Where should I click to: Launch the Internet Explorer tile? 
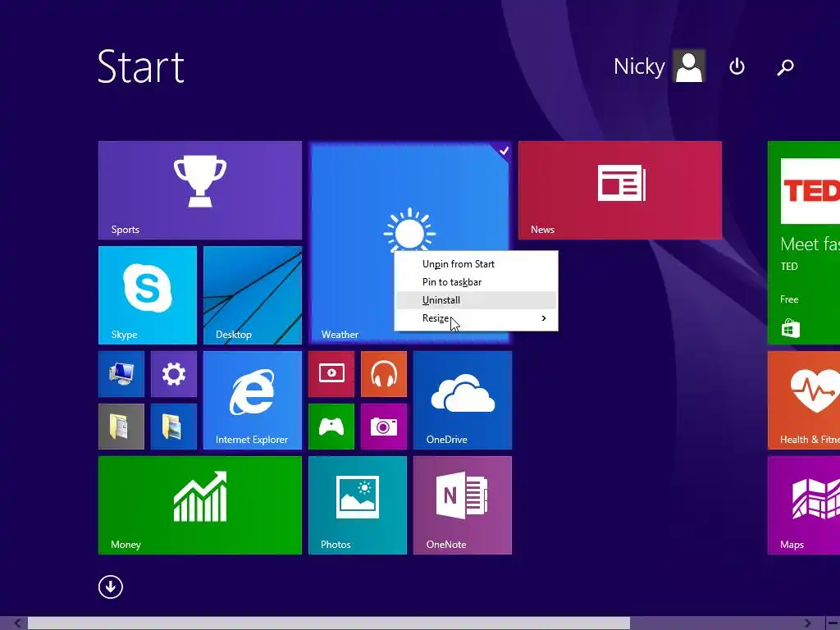point(253,400)
